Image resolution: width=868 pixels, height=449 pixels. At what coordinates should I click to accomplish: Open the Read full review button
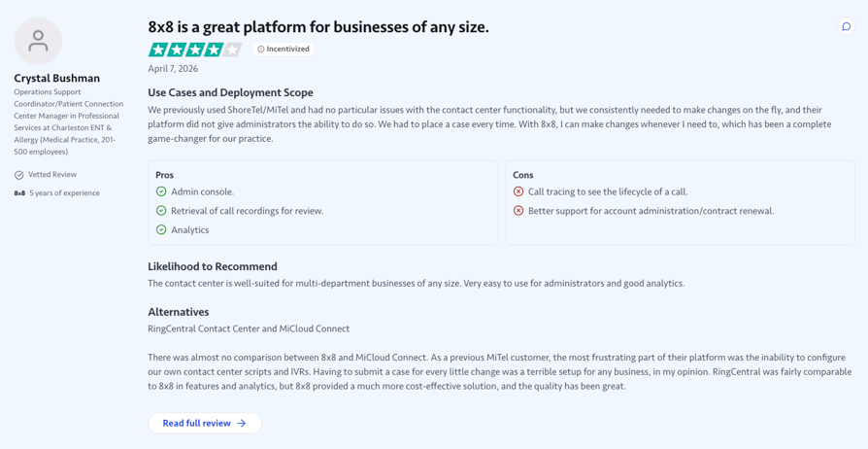(205, 423)
